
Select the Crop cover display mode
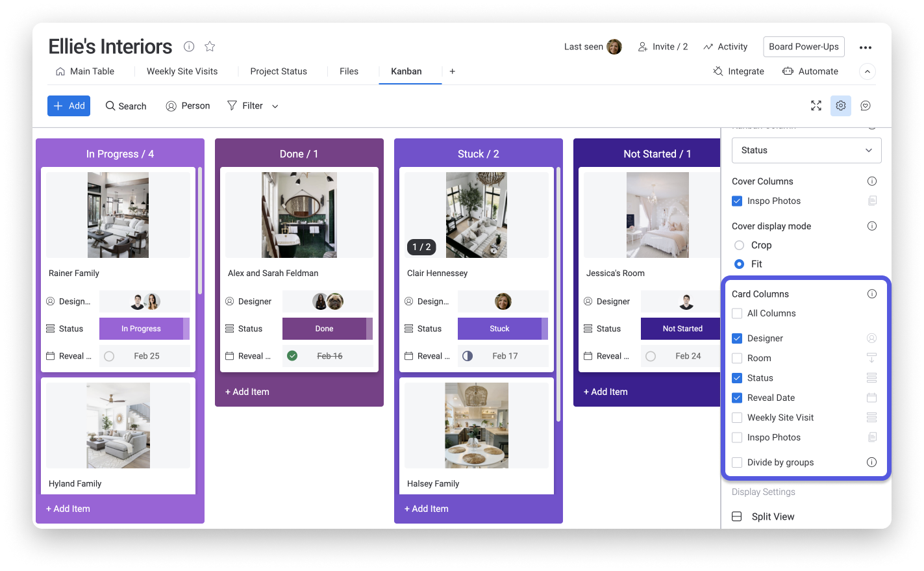(739, 246)
